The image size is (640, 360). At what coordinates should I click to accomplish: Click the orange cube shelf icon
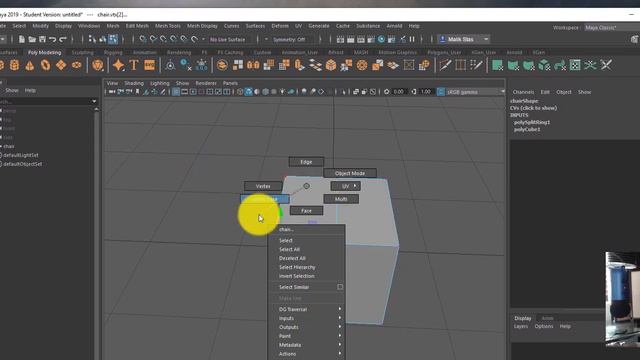tap(331, 65)
